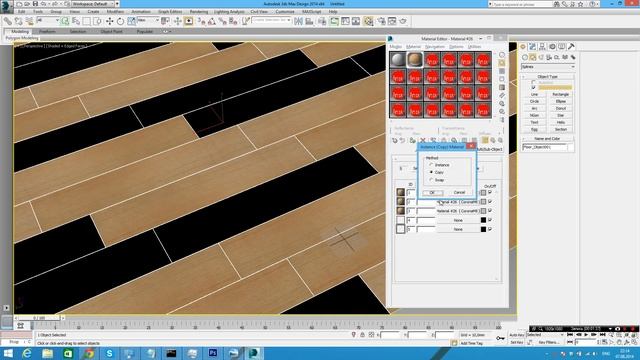
Task: Toggle On/Off checkbox for sub-material 5
Action: (x=490, y=229)
